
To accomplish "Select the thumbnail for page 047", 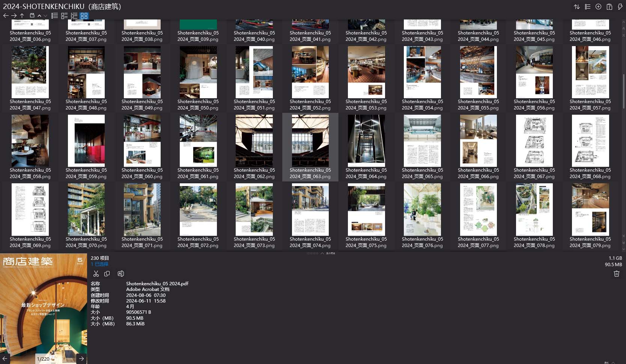I will click(30, 72).
